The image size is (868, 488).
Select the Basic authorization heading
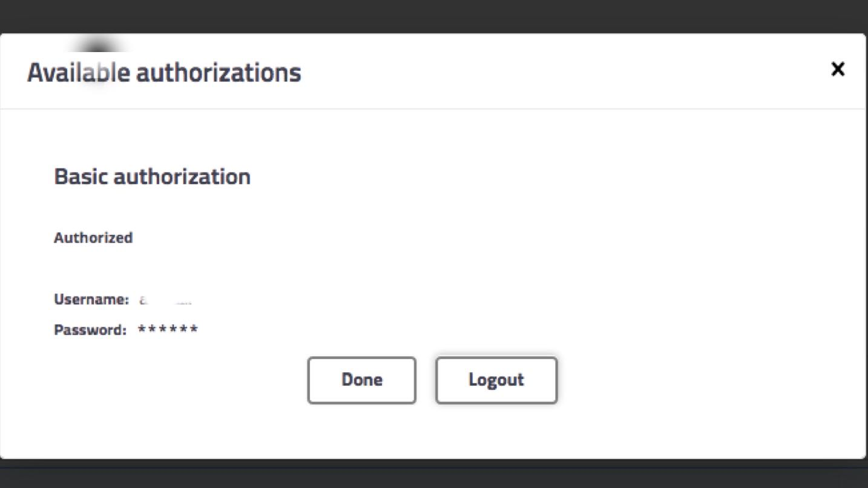[x=152, y=176]
